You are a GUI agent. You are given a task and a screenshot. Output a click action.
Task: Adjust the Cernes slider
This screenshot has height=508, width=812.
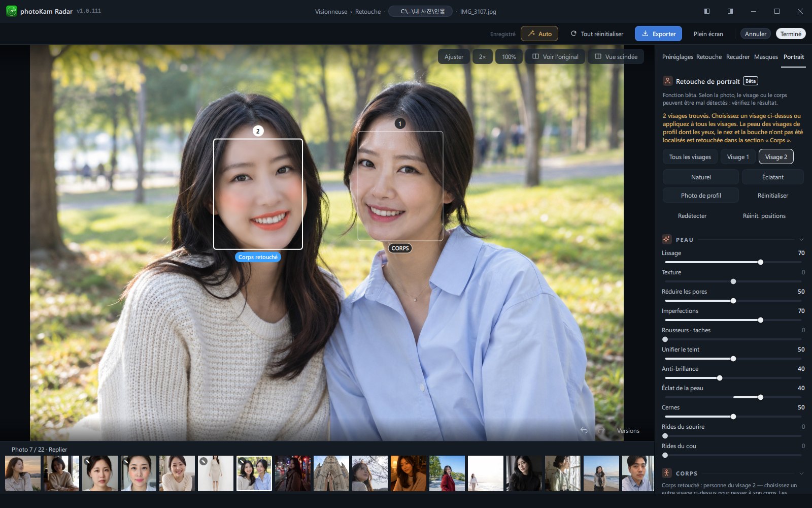(733, 417)
